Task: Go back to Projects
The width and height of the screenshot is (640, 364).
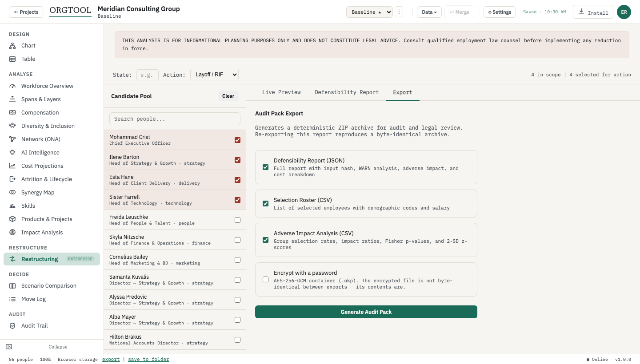Action: 26,12
